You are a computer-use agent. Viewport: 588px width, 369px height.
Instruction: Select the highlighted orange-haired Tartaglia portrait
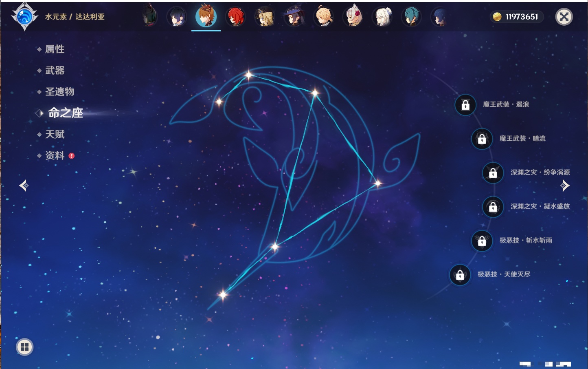coord(206,16)
